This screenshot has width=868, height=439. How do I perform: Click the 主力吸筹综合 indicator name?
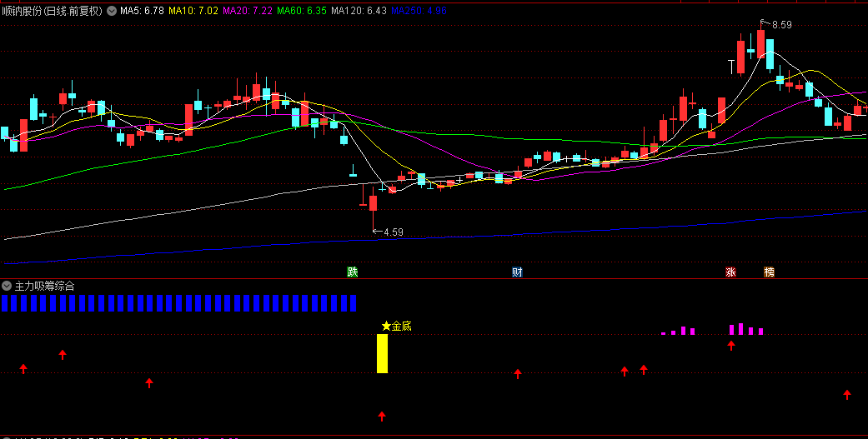click(44, 286)
